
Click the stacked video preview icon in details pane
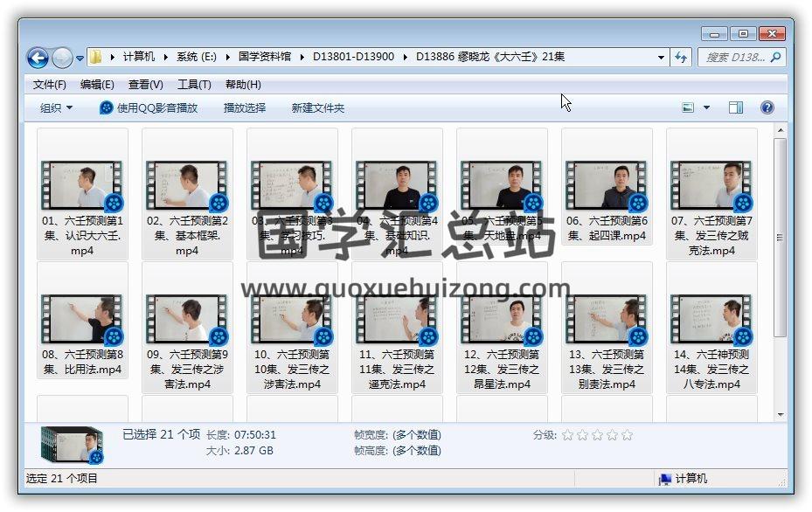pyautogui.click(x=72, y=445)
